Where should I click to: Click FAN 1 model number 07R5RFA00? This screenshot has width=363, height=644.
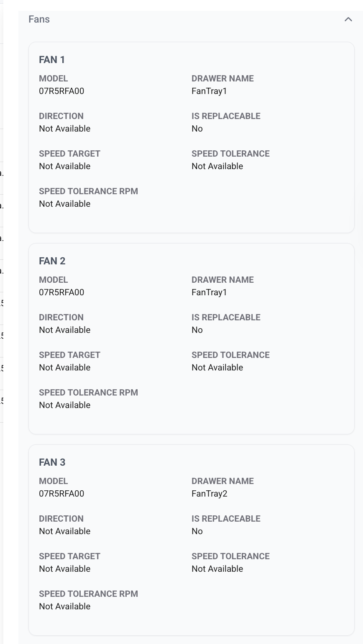click(61, 91)
